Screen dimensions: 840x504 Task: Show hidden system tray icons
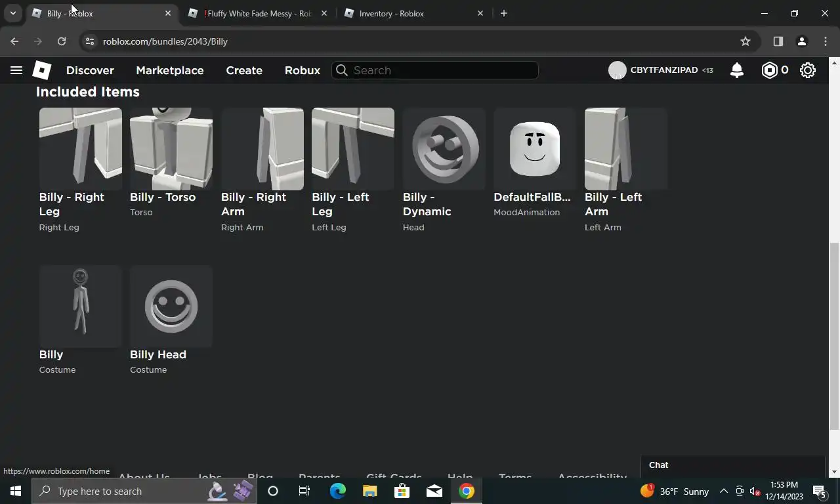(724, 491)
